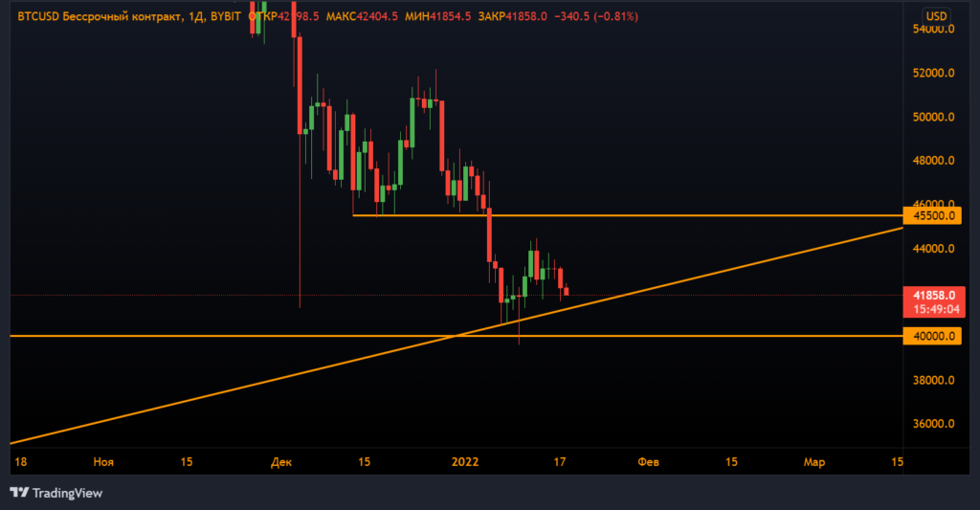The width and height of the screenshot is (980, 510).
Task: Select the 45500.0 orange price label
Action: 932,215
